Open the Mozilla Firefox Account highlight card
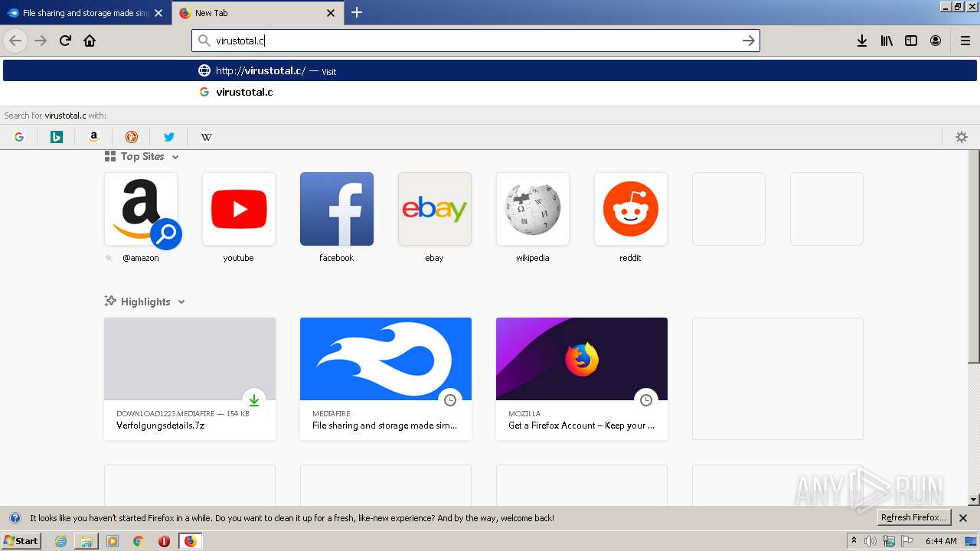Viewport: 980px width, 551px height. 582,379
